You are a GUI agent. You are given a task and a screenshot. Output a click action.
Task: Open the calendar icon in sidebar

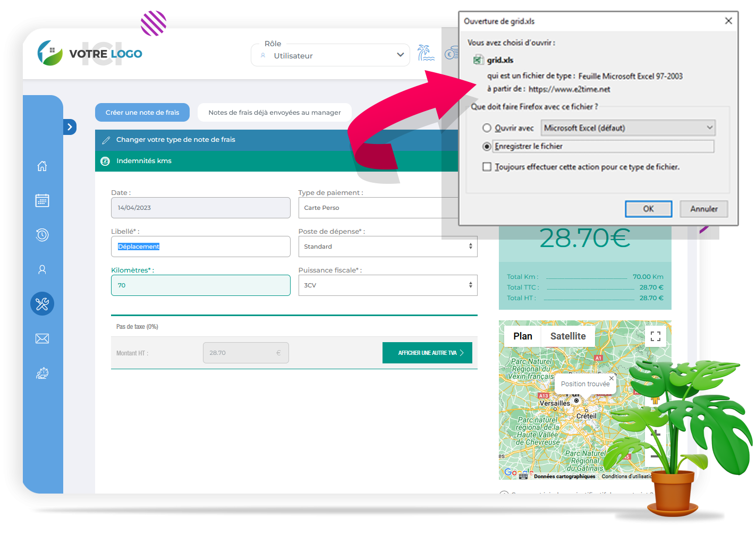point(42,200)
